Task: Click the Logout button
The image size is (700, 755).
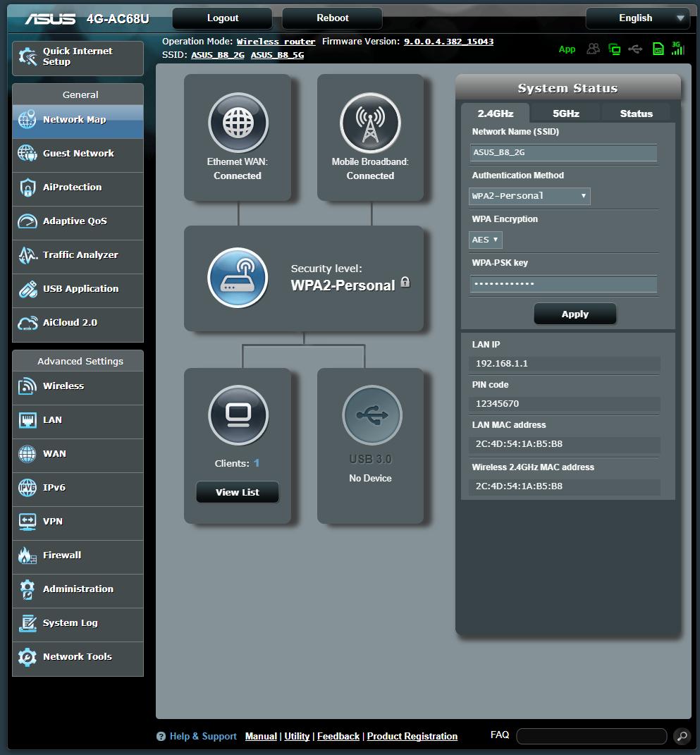Action: coord(223,18)
